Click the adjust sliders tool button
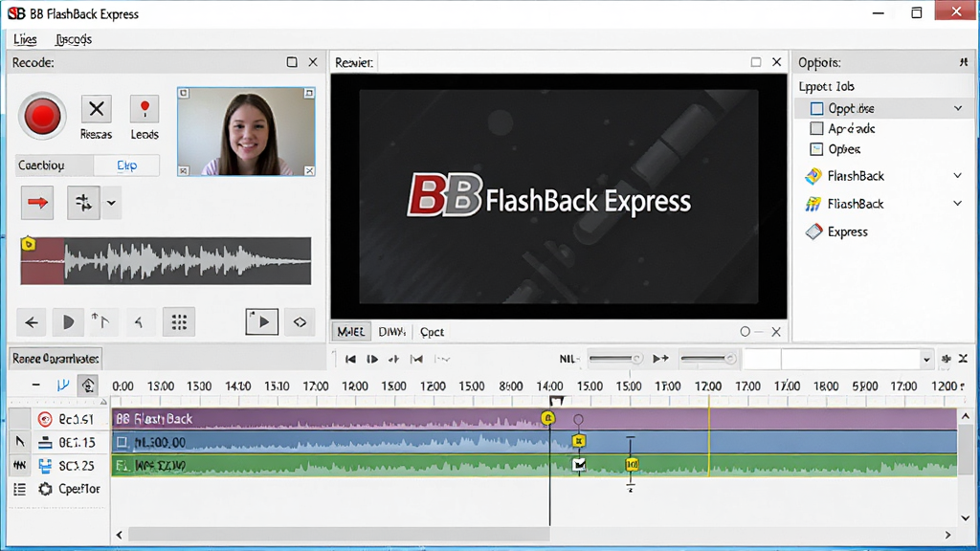 point(83,203)
